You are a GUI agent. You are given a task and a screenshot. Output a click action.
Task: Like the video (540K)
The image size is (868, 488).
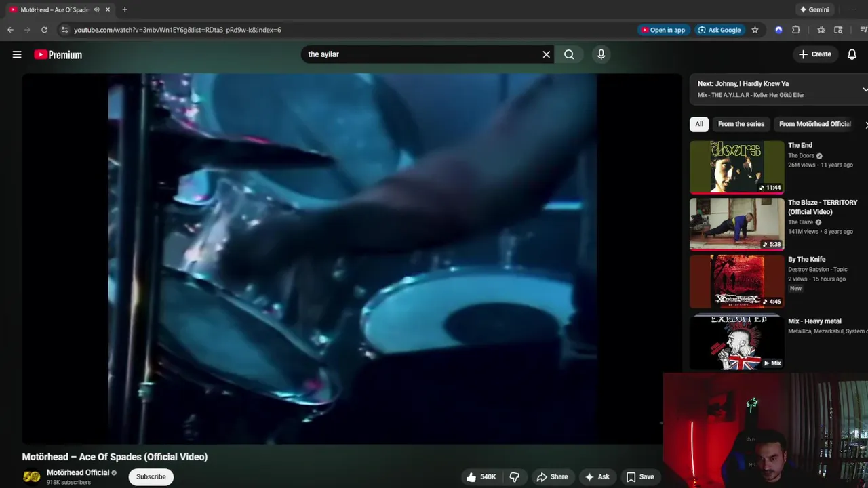click(x=482, y=477)
